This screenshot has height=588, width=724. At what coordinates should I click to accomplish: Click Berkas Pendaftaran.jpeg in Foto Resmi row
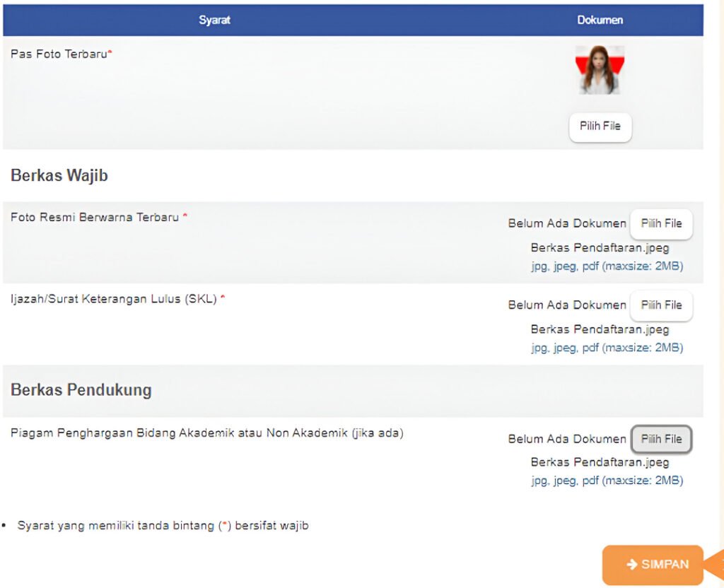tap(600, 248)
